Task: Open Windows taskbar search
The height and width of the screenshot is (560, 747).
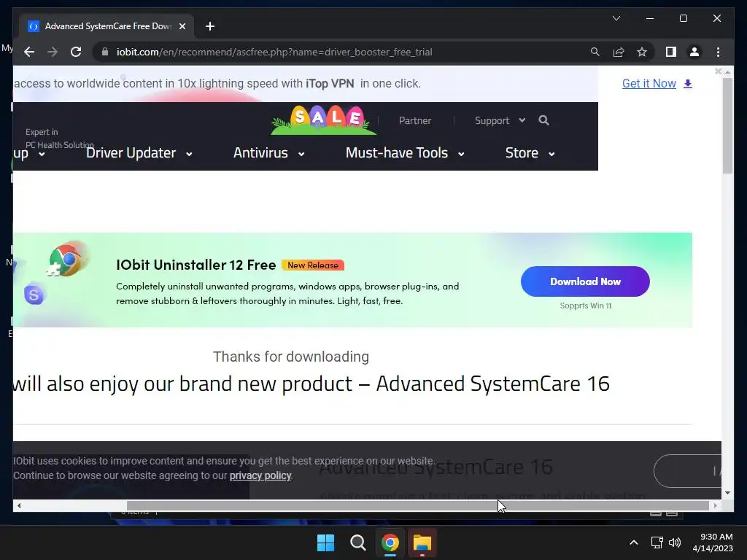Action: [357, 542]
